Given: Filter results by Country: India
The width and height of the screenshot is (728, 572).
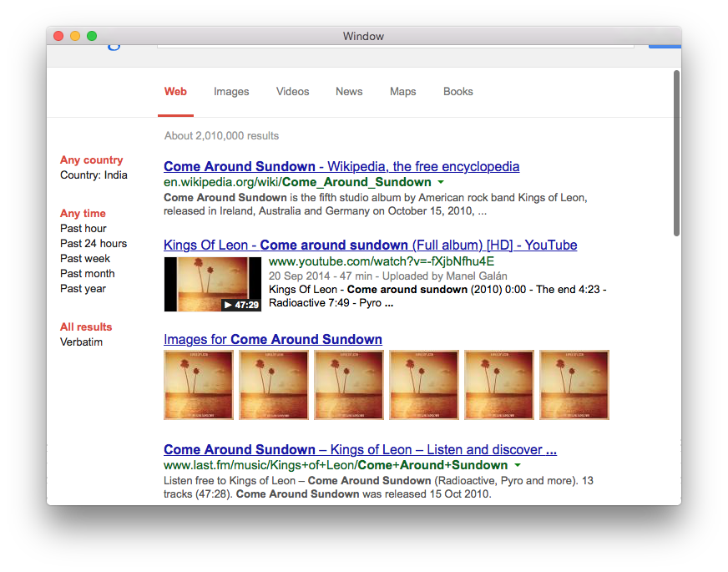Looking at the screenshot, I should (94, 175).
